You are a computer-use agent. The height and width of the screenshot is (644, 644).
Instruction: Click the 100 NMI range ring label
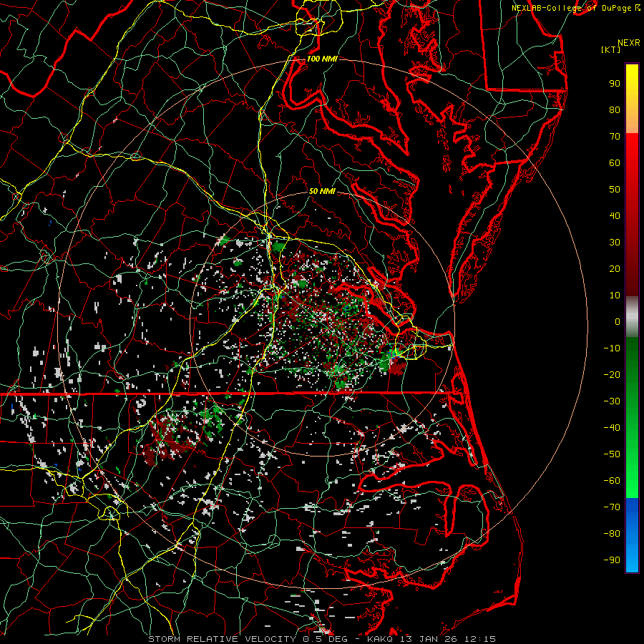click(322, 59)
